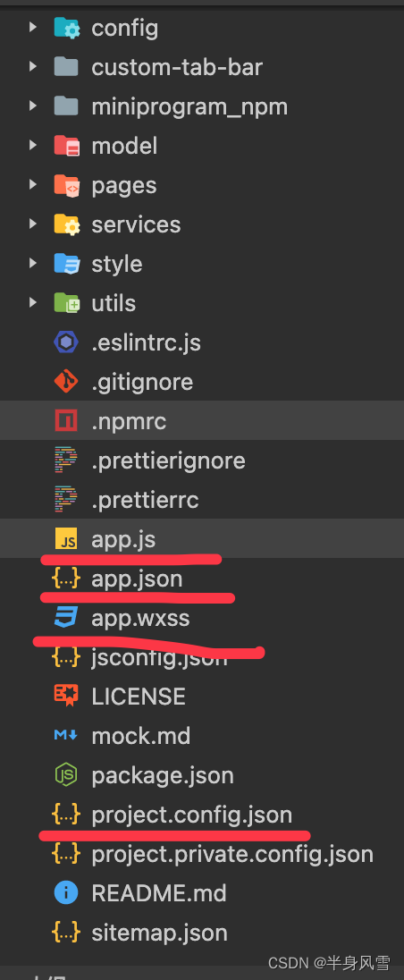The height and width of the screenshot is (980, 404).
Task: Click the blue CSS icon for app.wxss
Action: [66, 618]
